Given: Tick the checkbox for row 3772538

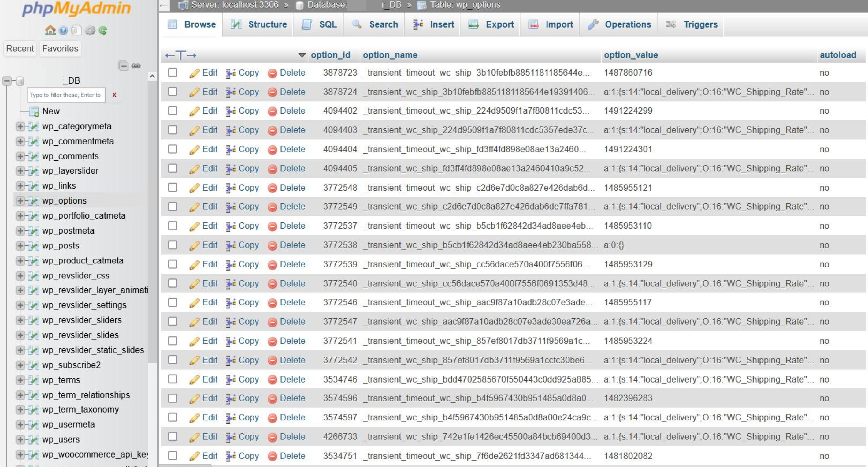Looking at the screenshot, I should 172,245.
